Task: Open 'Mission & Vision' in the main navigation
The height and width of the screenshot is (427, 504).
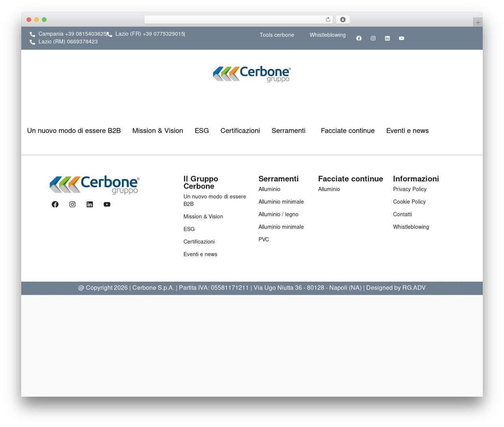Action: (x=157, y=131)
